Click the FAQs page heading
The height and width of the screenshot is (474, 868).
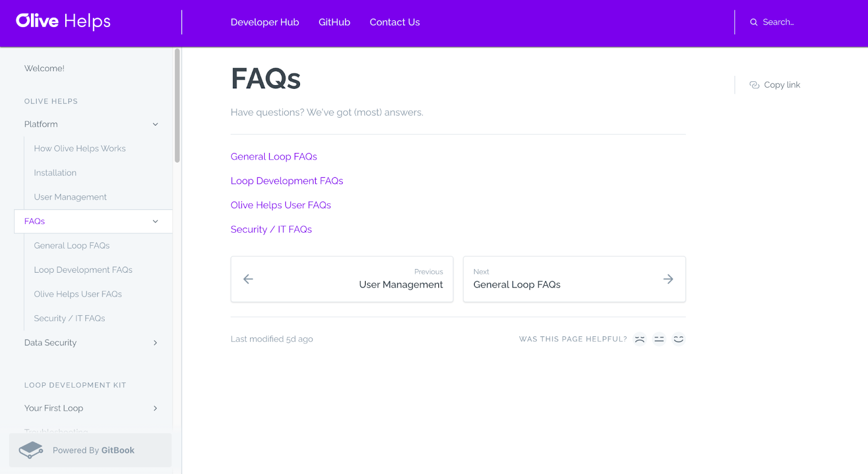click(x=265, y=79)
